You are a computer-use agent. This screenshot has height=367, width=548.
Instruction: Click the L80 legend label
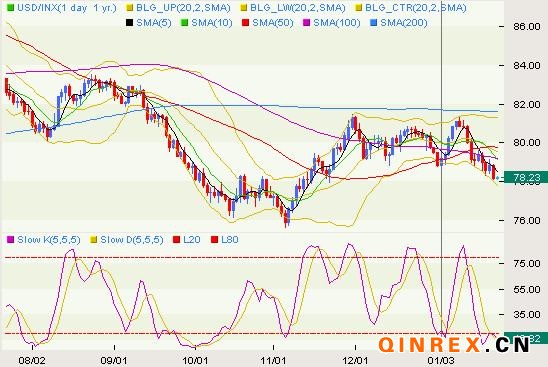click(x=230, y=240)
